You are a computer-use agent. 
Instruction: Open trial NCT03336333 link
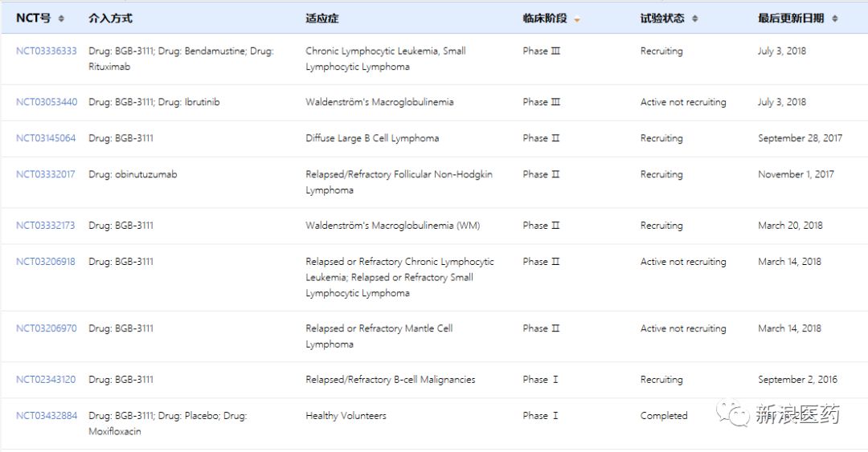tap(47, 51)
